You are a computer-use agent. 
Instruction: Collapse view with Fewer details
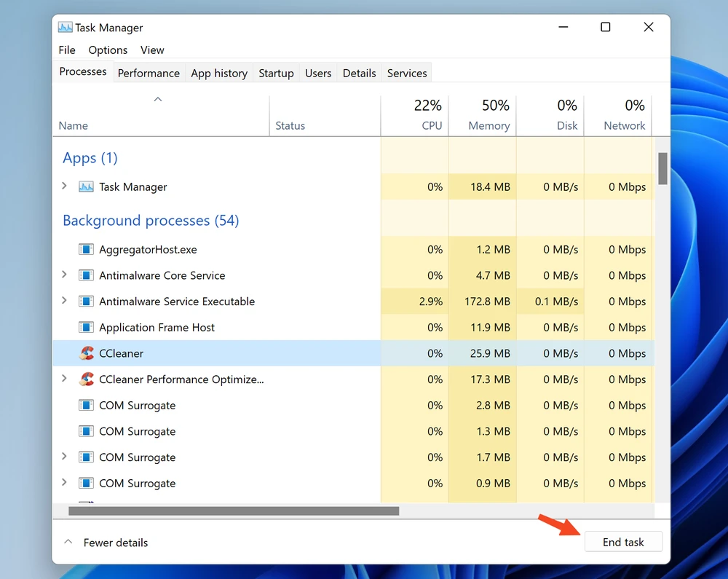tap(106, 543)
